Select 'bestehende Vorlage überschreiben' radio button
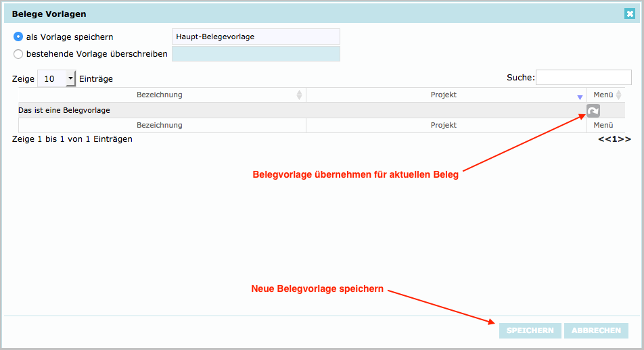This screenshot has width=644, height=350. click(18, 54)
